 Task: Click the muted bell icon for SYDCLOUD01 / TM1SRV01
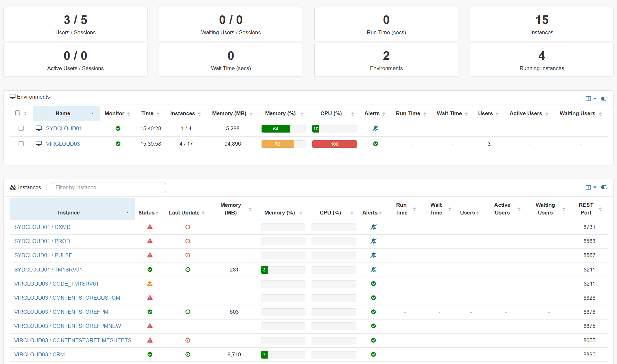coord(373,270)
